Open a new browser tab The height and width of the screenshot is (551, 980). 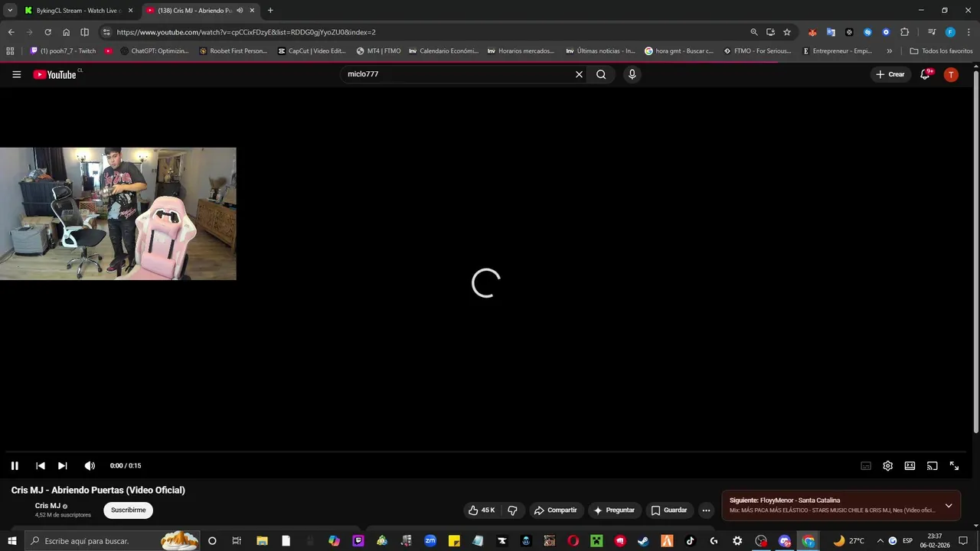tap(270, 11)
